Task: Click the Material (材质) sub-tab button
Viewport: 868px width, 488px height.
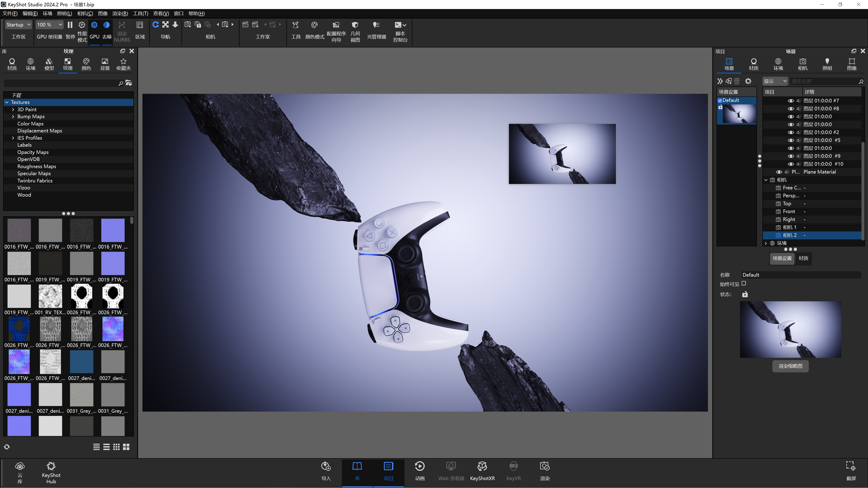Action: pyautogui.click(x=803, y=258)
